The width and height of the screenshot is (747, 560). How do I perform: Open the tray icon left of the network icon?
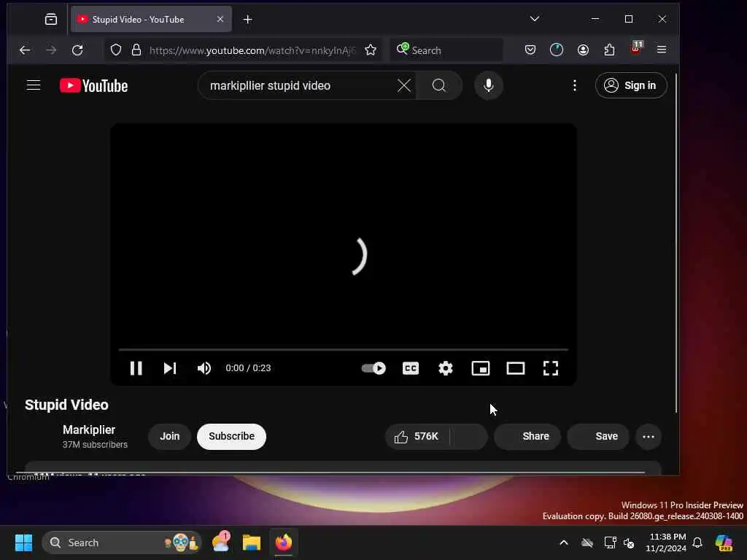coord(587,542)
